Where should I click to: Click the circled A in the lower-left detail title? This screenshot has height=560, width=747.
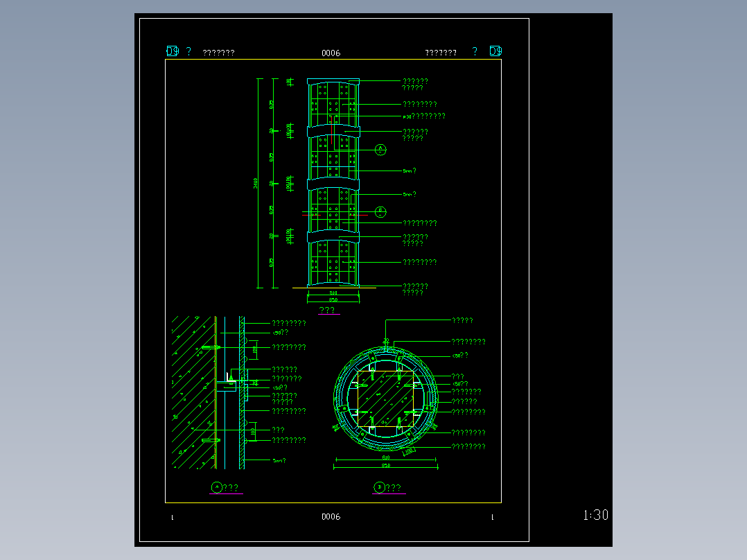coord(217,487)
